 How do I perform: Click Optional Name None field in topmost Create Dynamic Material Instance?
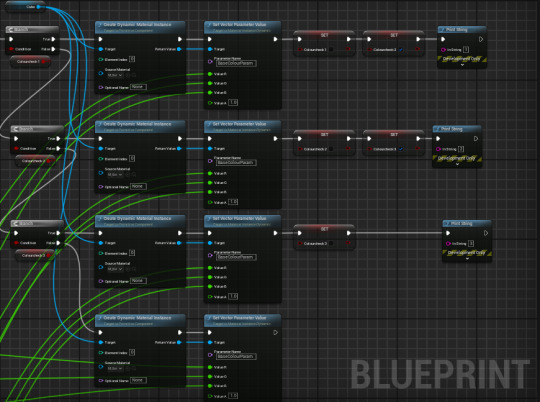click(138, 87)
